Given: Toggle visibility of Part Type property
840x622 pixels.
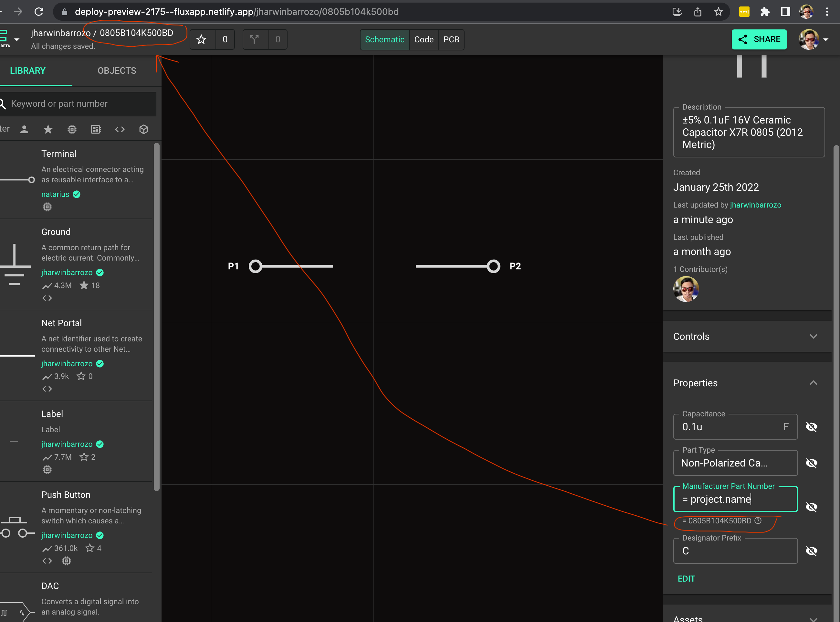Looking at the screenshot, I should point(812,463).
